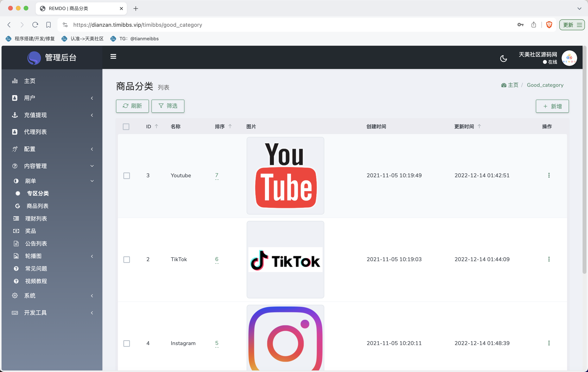The width and height of the screenshot is (588, 372).
Task: Open the YouTube logo thumbnail
Action: point(285,176)
